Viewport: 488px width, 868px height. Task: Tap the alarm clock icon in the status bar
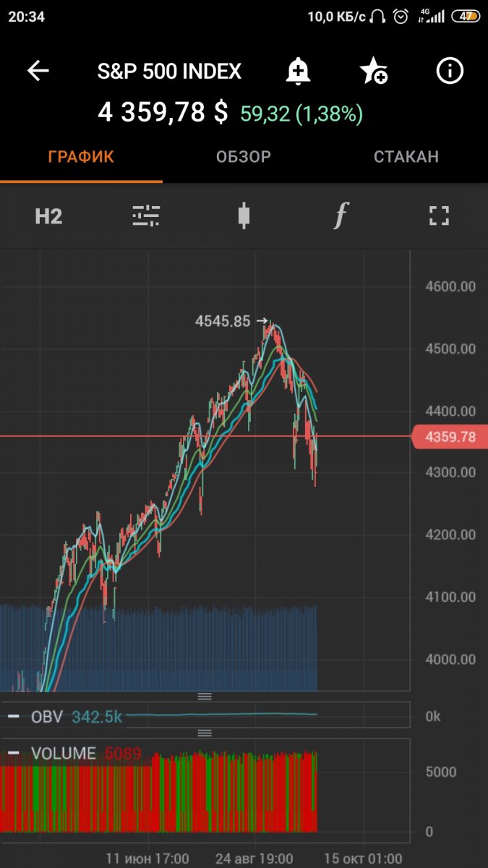[x=400, y=16]
